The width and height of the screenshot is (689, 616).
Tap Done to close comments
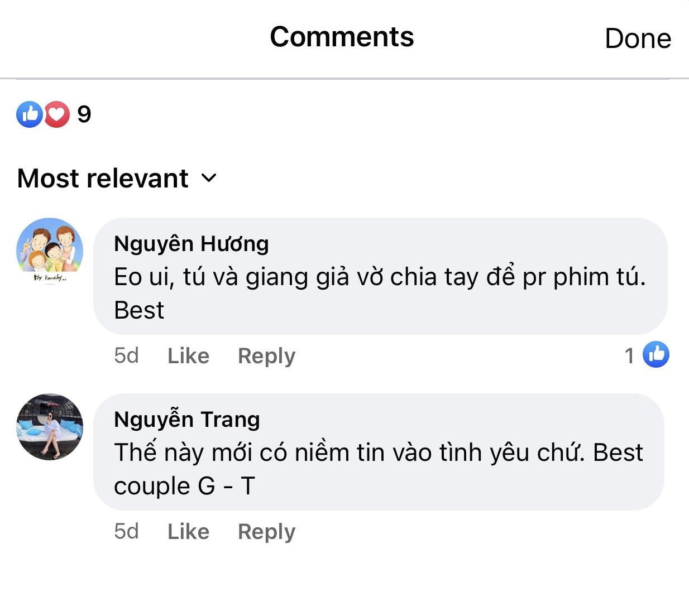click(638, 38)
